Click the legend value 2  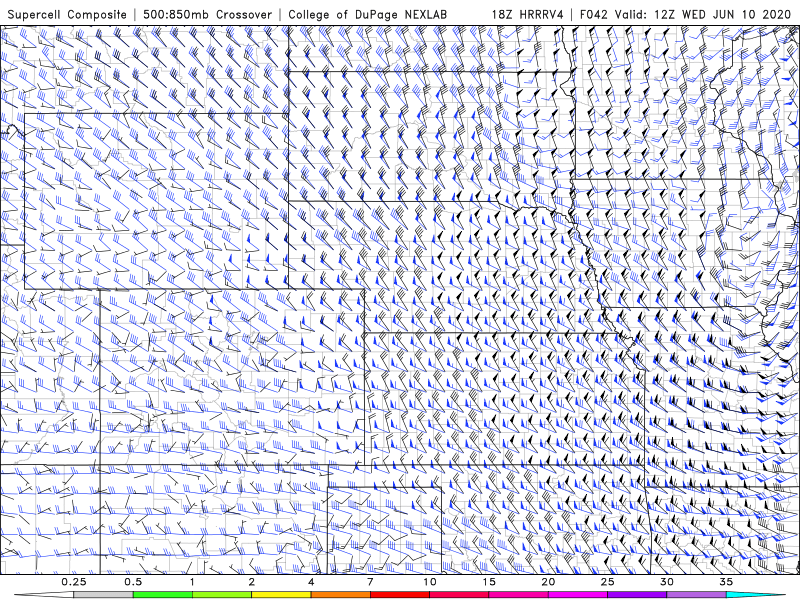(x=252, y=582)
